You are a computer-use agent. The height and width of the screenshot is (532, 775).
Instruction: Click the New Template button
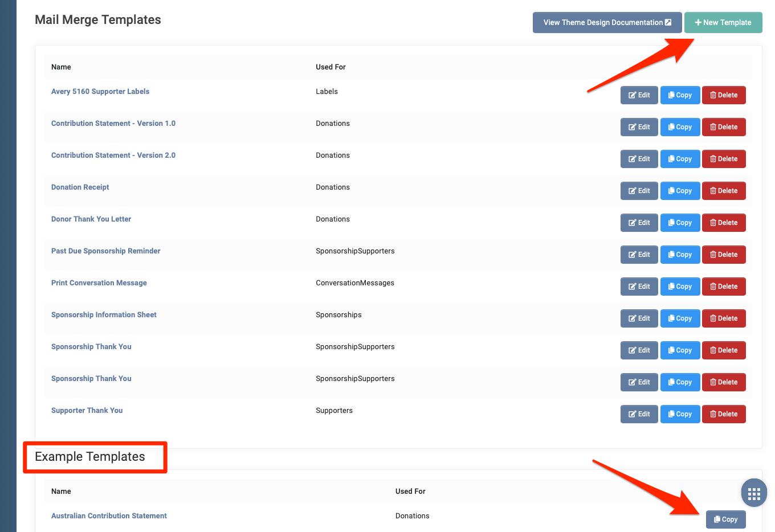click(x=723, y=22)
